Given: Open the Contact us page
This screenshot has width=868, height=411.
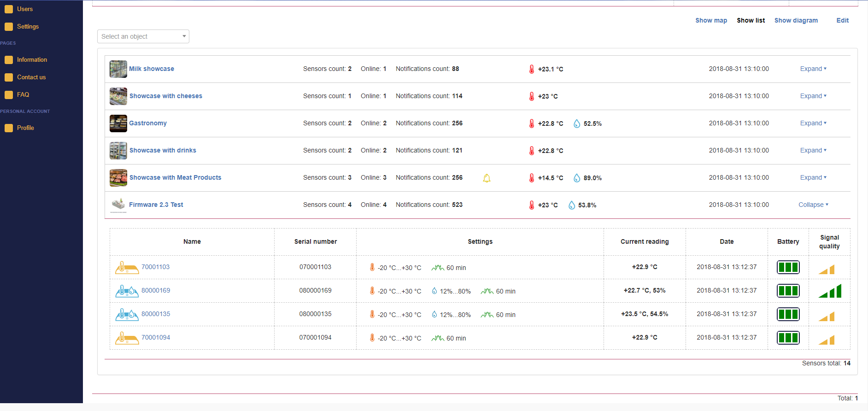Looking at the screenshot, I should coord(31,77).
